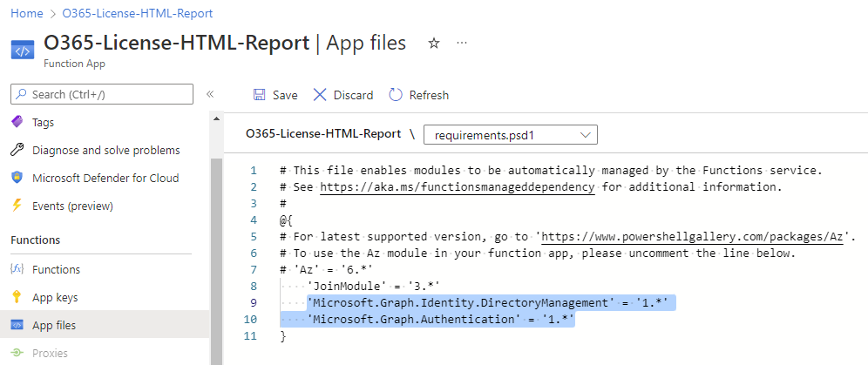Click the search magnifier icon

tap(21, 94)
